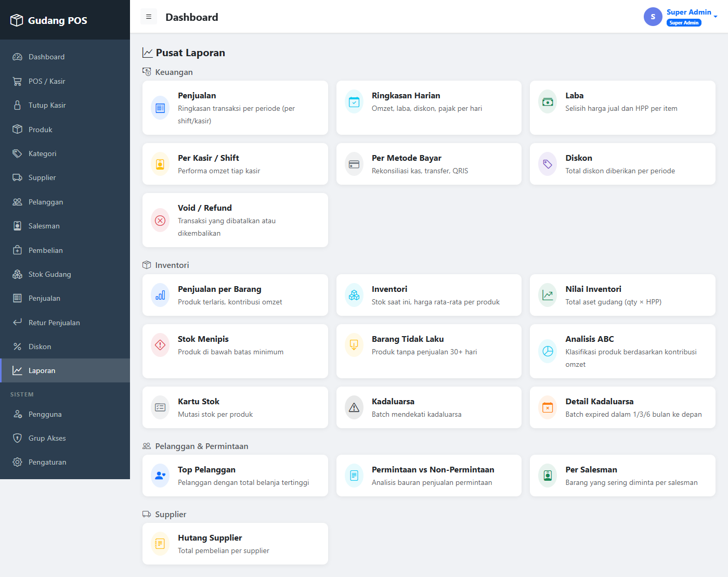The height and width of the screenshot is (577, 728).
Task: Click the Penjualan per Barang bar chart icon
Action: pyautogui.click(x=160, y=295)
